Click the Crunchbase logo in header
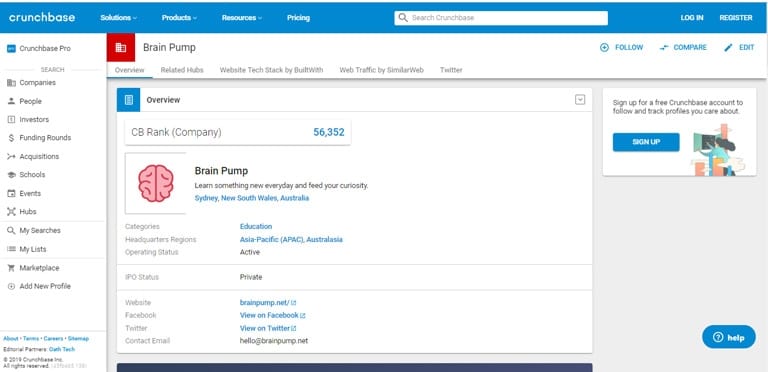The height and width of the screenshot is (372, 768). pos(42,18)
